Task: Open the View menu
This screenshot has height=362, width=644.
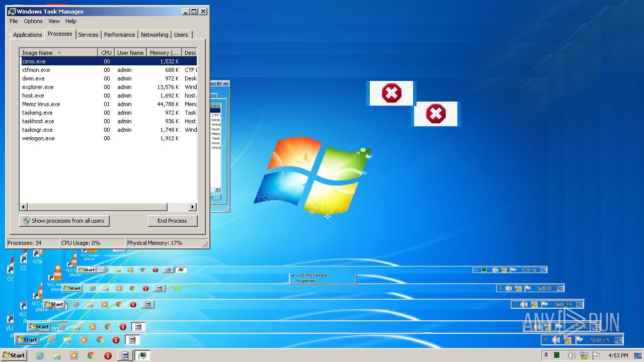Action: tap(54, 21)
